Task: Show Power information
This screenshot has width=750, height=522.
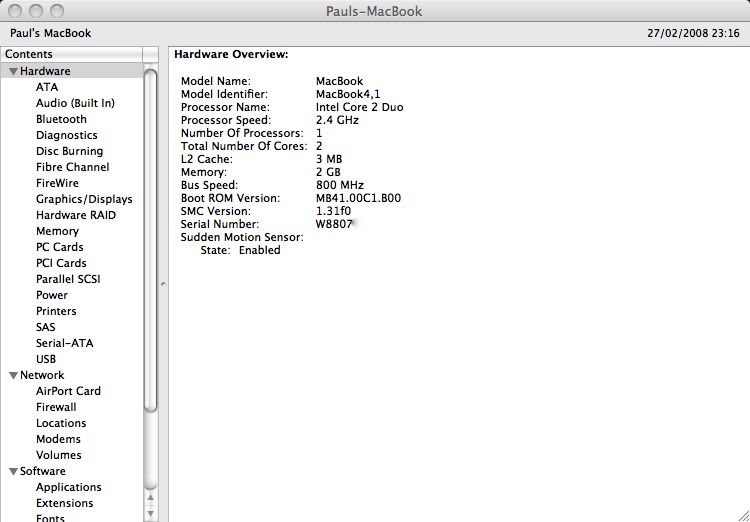Action: pyautogui.click(x=52, y=295)
